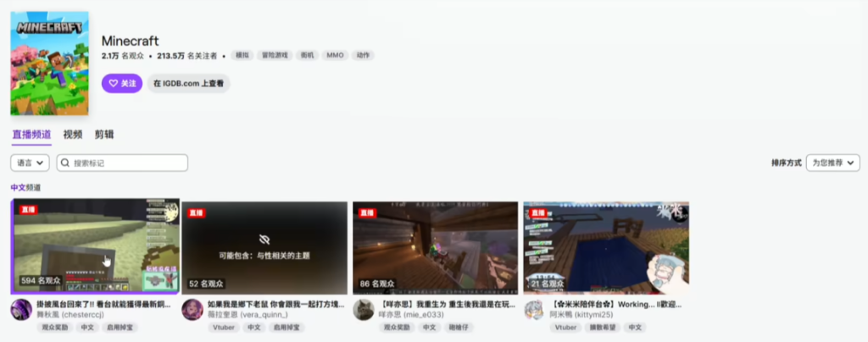Click the crossed-eye hidden content icon

(264, 240)
